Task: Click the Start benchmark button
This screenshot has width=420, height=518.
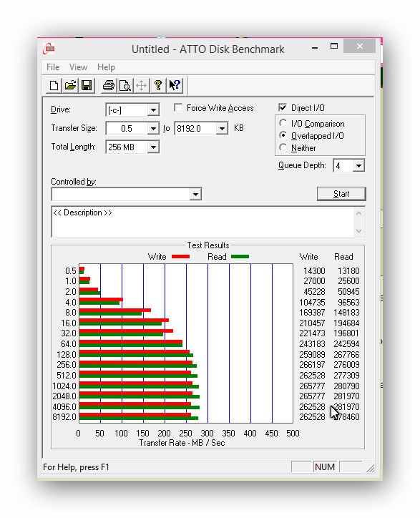Action: pyautogui.click(x=341, y=194)
